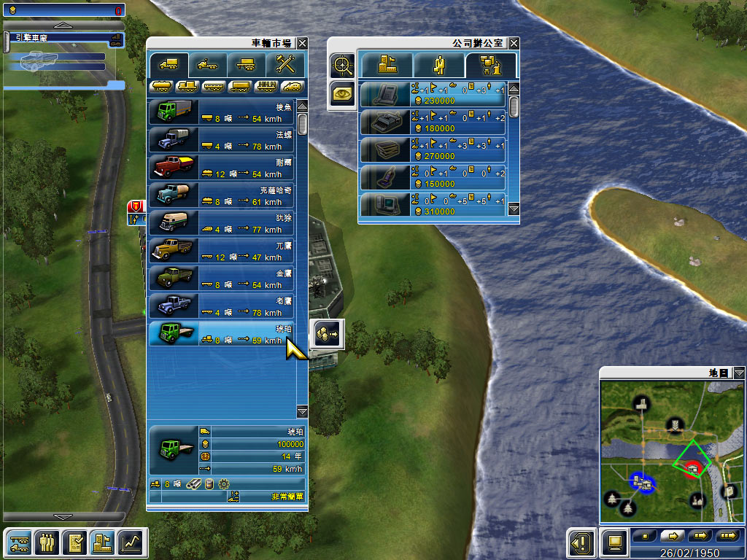747x560 pixels.
Task: Filter vehicles by covered tipper type
Action: pos(292,86)
